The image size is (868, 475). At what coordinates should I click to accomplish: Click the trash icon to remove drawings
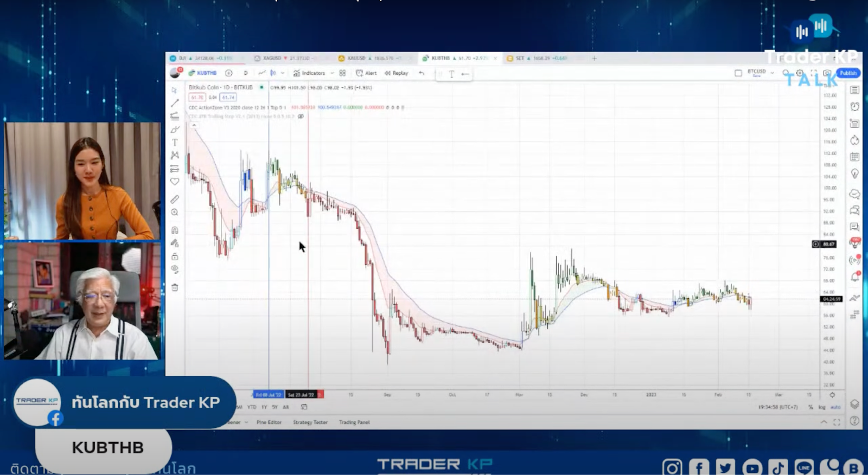tap(175, 287)
